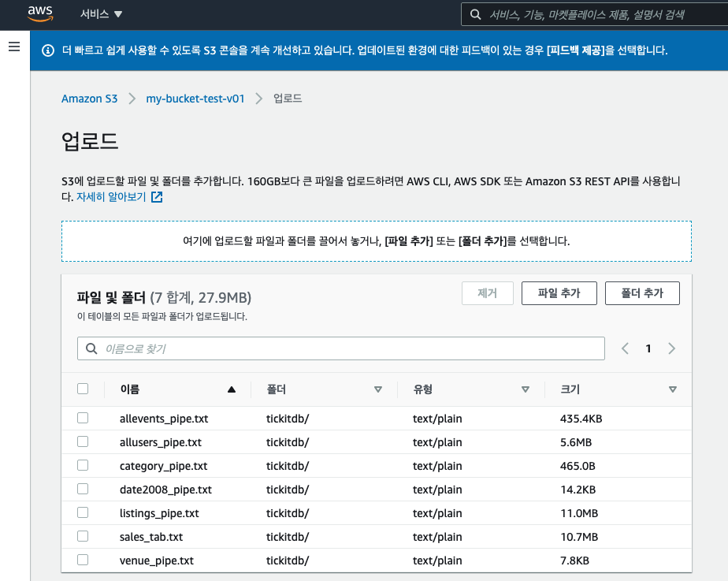728x581 pixels.
Task: Check the date2008_pipe.txt row checkbox
Action: (83, 489)
